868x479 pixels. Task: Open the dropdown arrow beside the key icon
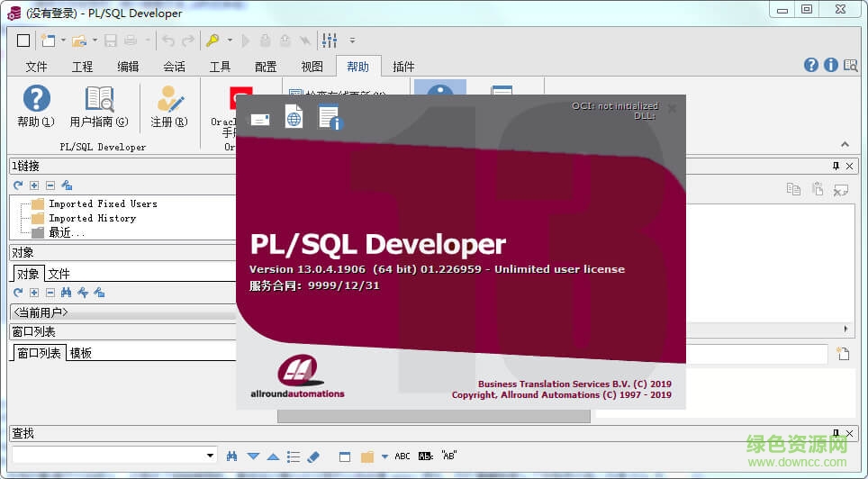click(x=230, y=41)
